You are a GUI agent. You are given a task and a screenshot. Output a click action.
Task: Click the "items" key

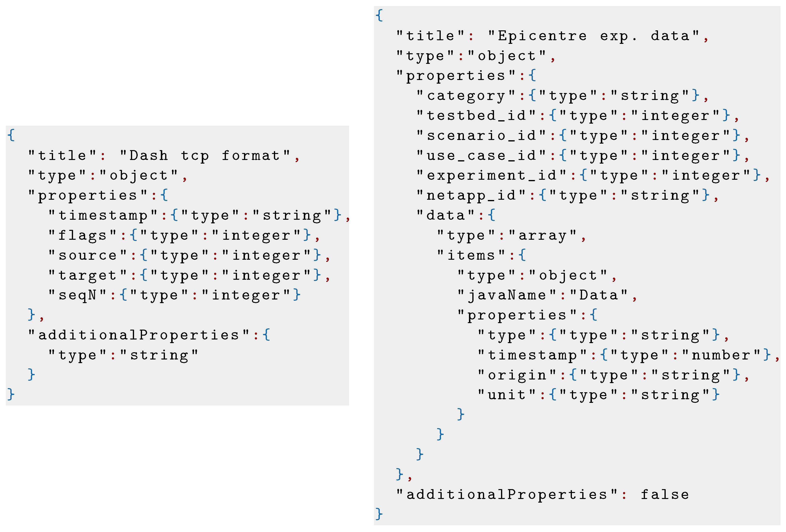pos(471,256)
